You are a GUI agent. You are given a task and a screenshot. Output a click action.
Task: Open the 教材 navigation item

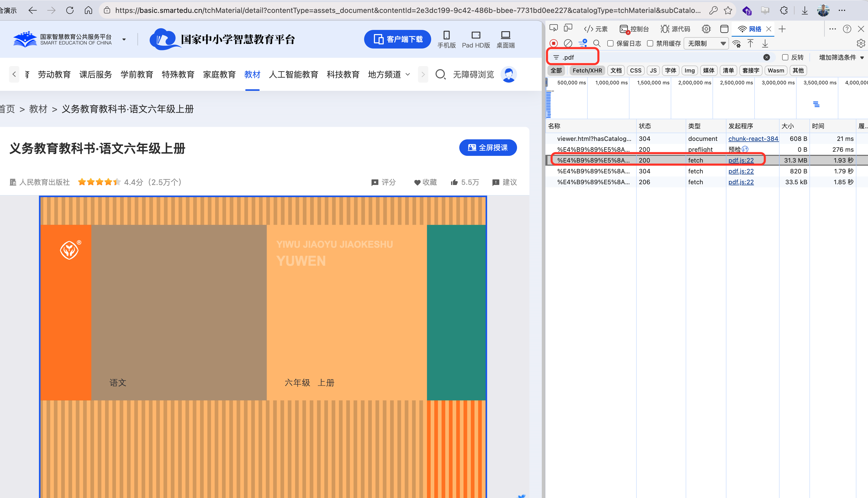(x=252, y=74)
